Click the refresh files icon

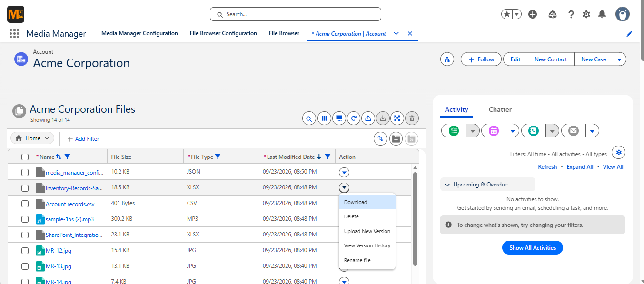pos(353,118)
